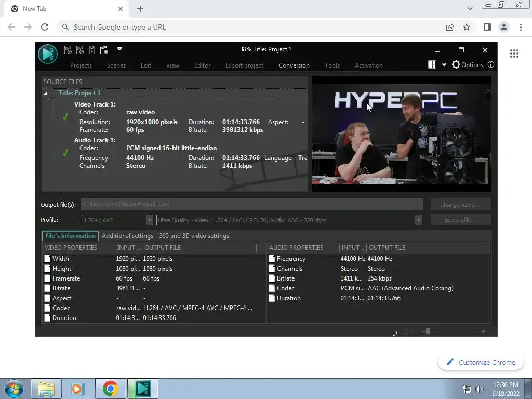Click 'AAC (Advanced Audio Coding)' output codec value
Screen dimensions: 532x399
click(410, 288)
